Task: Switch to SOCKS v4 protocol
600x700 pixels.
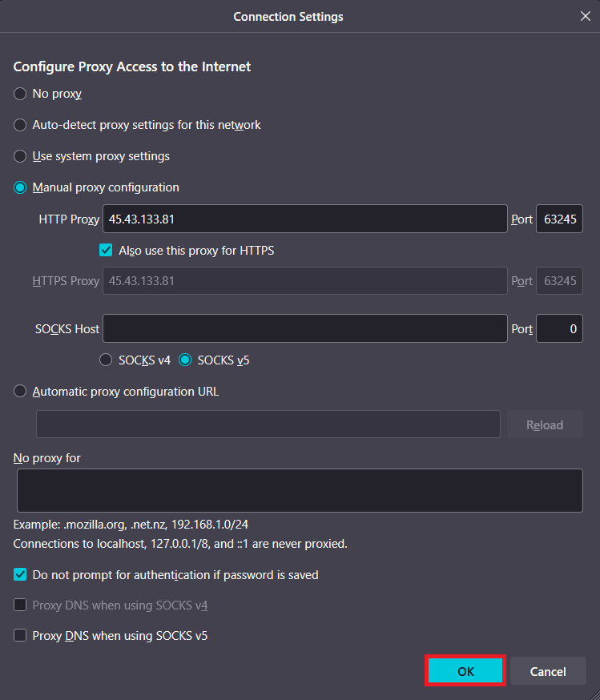Action: tap(105, 360)
